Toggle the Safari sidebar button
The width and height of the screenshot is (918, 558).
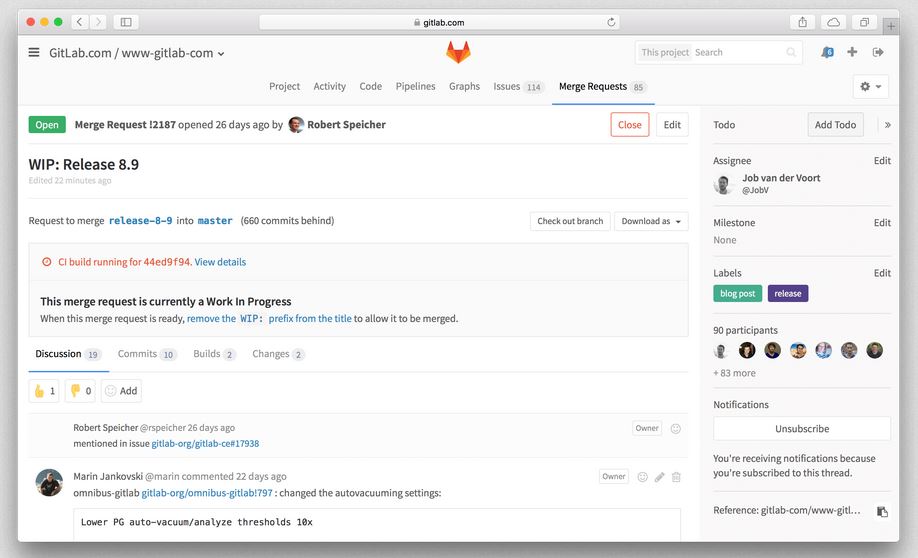click(126, 22)
